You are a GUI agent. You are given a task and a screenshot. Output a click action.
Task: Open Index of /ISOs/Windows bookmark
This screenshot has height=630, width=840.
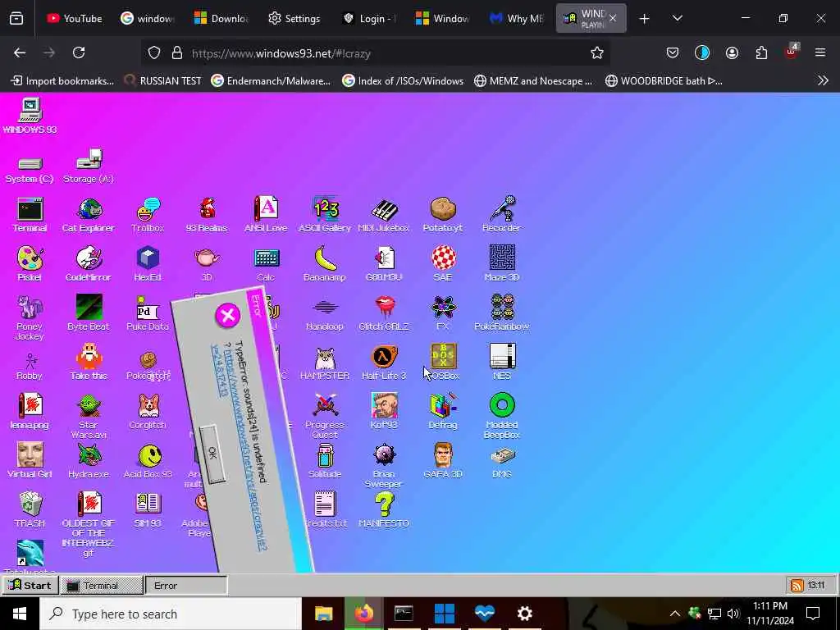click(x=403, y=81)
